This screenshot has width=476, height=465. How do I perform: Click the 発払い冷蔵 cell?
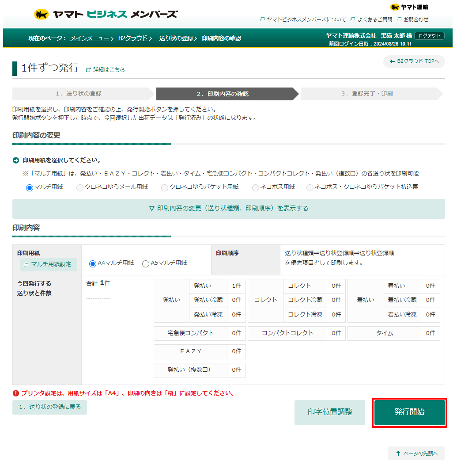(208, 300)
